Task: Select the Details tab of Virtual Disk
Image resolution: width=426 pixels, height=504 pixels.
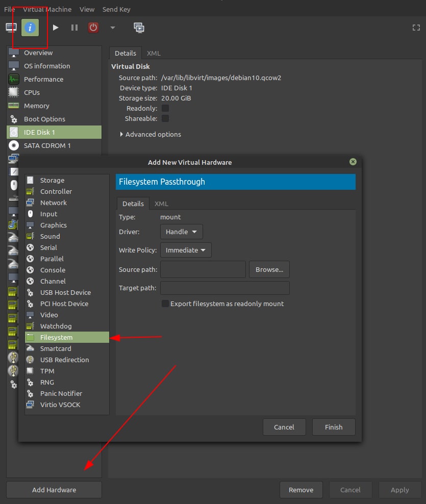Action: click(126, 54)
